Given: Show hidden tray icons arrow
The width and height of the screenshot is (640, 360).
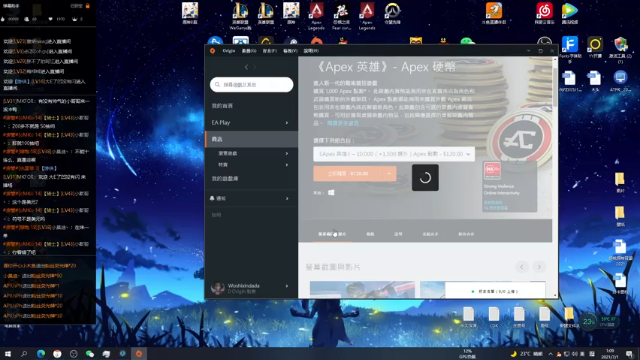Looking at the screenshot, I should tap(550, 354).
